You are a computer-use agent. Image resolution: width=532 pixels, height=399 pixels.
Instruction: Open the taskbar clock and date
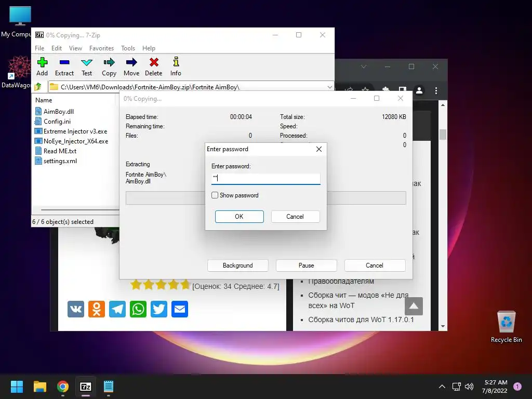click(495, 387)
